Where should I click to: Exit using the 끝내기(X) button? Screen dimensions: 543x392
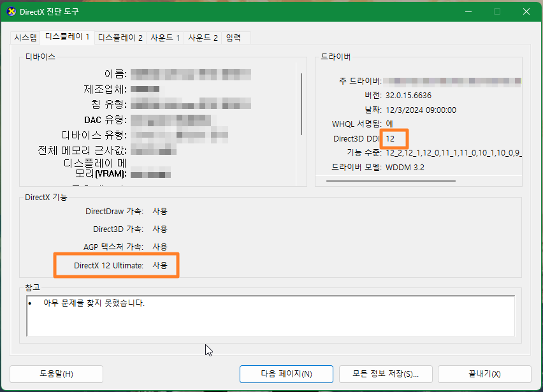pos(488,374)
